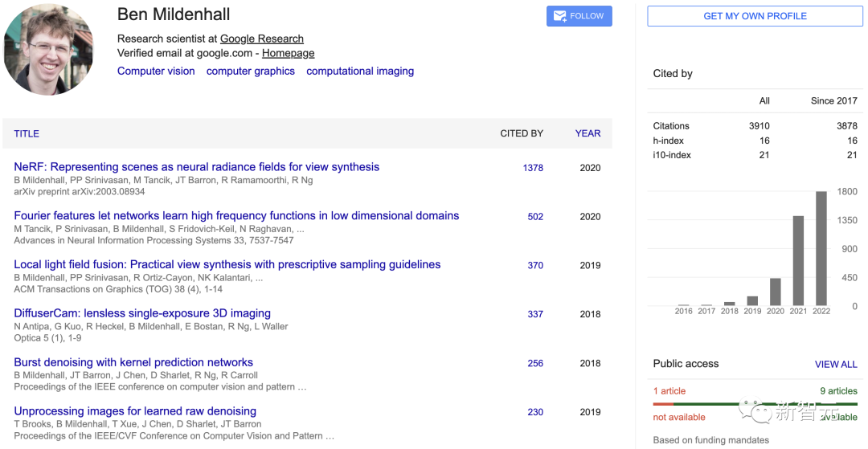The width and height of the screenshot is (868, 449).
Task: View 256 citations for Burst denoising
Action: [535, 363]
